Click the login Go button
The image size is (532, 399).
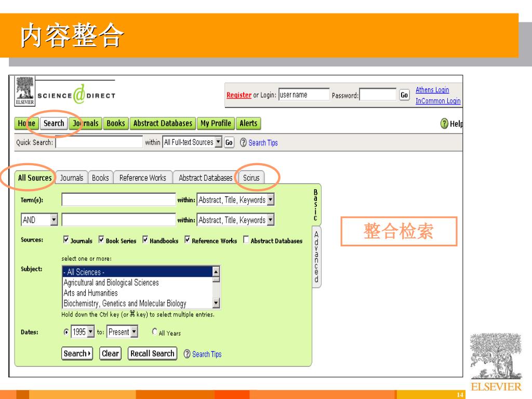[404, 95]
